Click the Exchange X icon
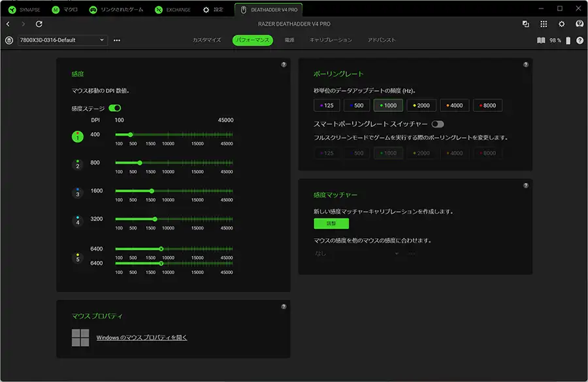Image resolution: width=588 pixels, height=382 pixels. point(159,10)
